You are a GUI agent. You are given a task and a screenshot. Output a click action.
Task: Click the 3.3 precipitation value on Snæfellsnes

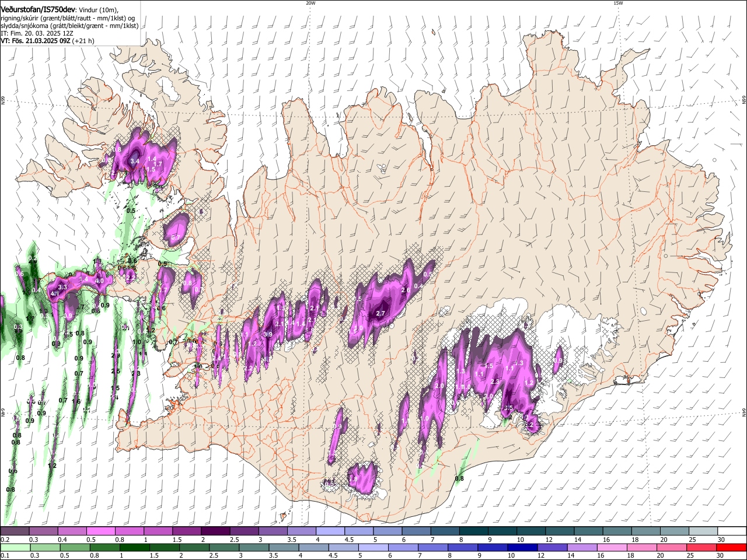[63, 288]
